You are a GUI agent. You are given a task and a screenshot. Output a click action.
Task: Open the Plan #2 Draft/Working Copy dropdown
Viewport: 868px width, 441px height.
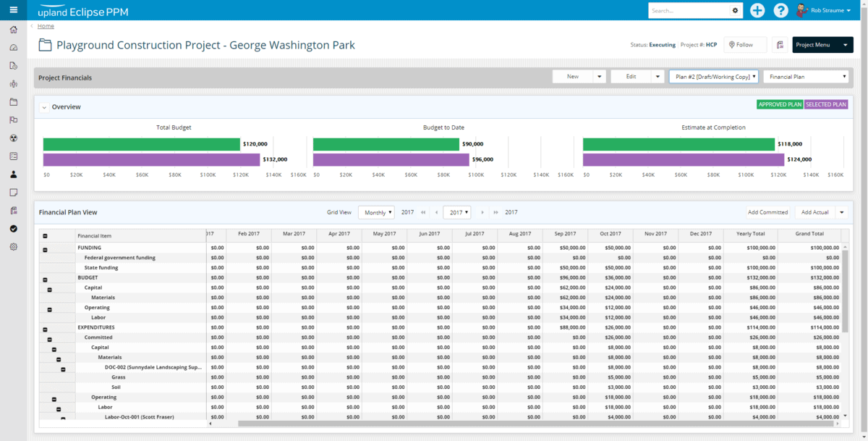tap(713, 77)
